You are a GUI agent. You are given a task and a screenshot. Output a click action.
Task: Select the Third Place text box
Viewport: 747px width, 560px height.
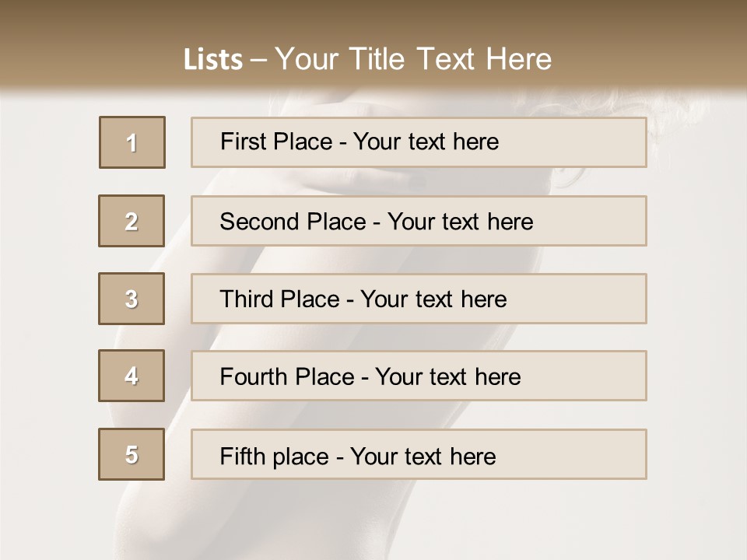[419, 299]
